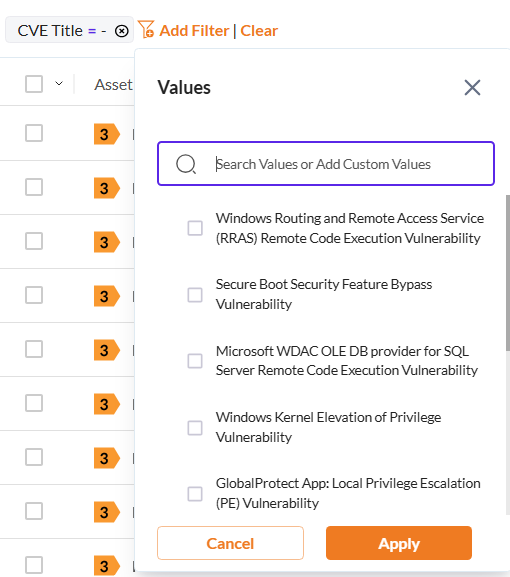Open the select-all dropdown chevron

coord(59,84)
